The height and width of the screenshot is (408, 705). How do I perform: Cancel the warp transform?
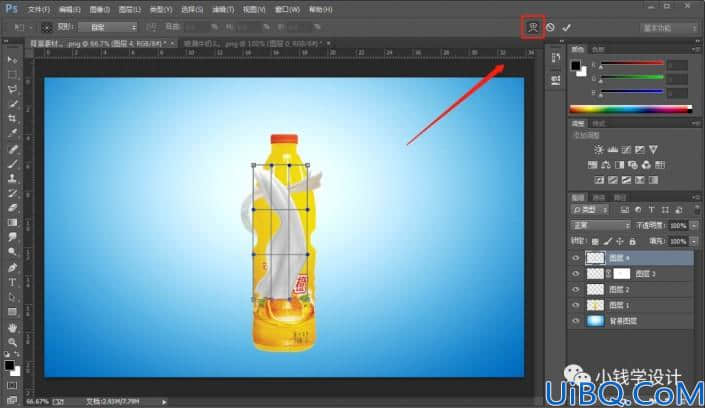click(550, 27)
